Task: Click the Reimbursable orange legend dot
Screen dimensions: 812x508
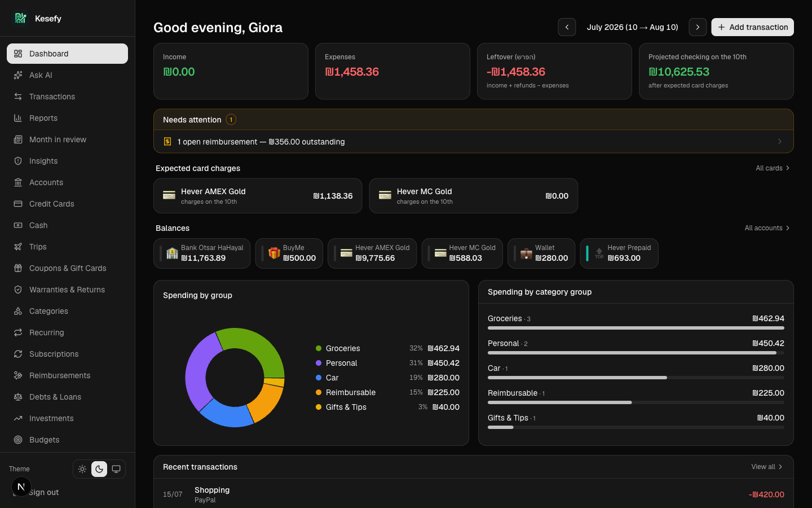Action: (319, 392)
